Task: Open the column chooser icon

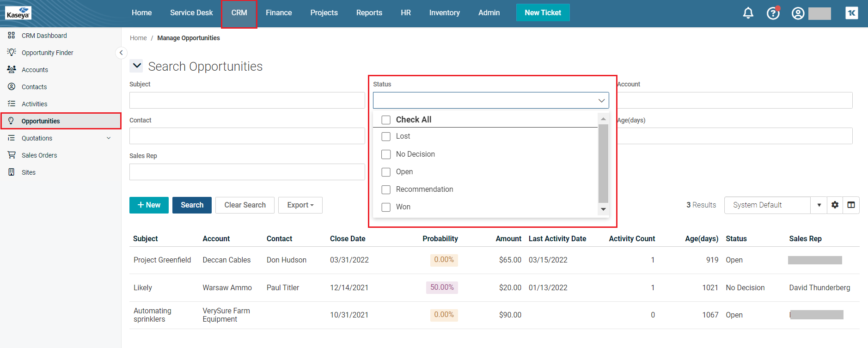Action: click(x=851, y=205)
